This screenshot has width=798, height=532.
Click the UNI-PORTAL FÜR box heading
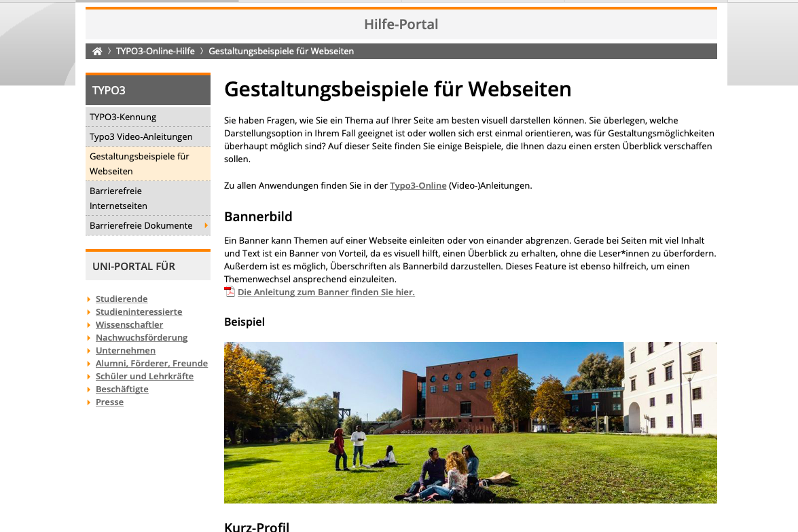coord(148,266)
